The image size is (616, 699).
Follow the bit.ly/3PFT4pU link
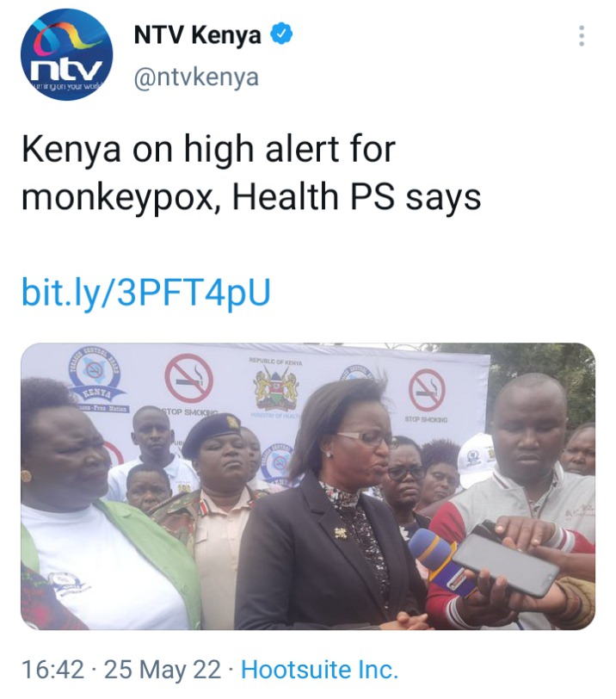click(x=146, y=292)
